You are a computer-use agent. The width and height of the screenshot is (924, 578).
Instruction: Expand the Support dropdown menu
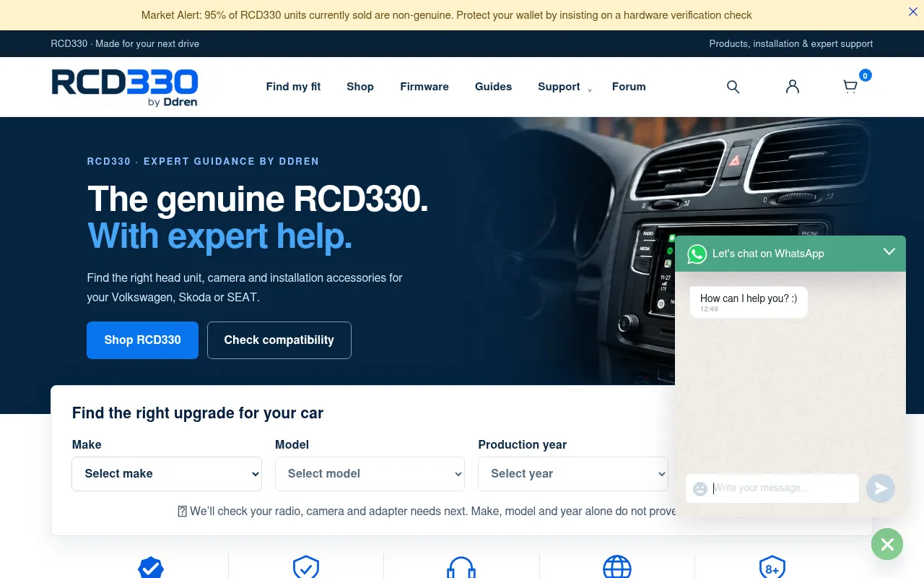point(565,87)
